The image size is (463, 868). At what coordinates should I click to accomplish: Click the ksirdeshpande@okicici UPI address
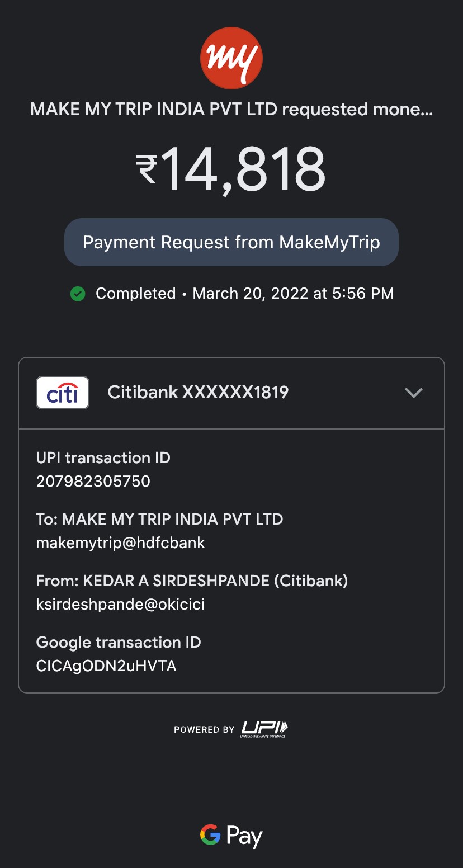(120, 604)
